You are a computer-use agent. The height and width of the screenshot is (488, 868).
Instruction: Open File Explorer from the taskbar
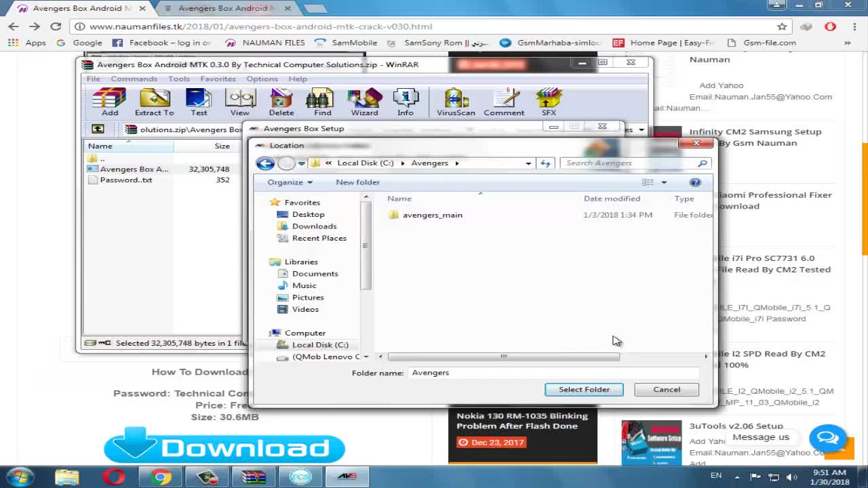point(66,477)
